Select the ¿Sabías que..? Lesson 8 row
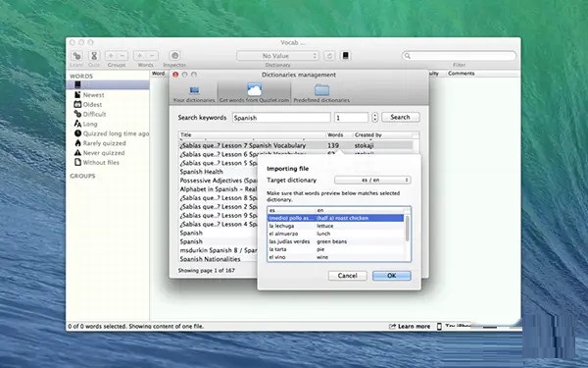Screen dimensions: 588x368 click(218, 198)
